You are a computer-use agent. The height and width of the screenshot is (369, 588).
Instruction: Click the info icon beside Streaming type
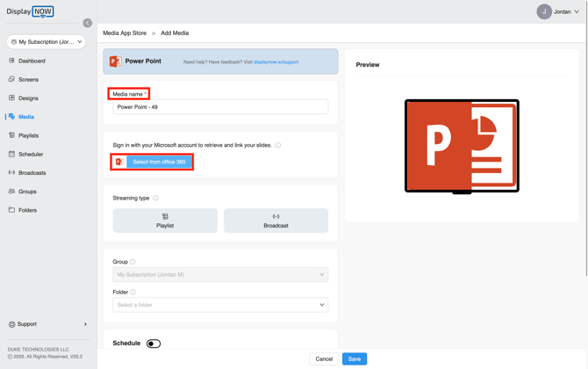tap(156, 199)
